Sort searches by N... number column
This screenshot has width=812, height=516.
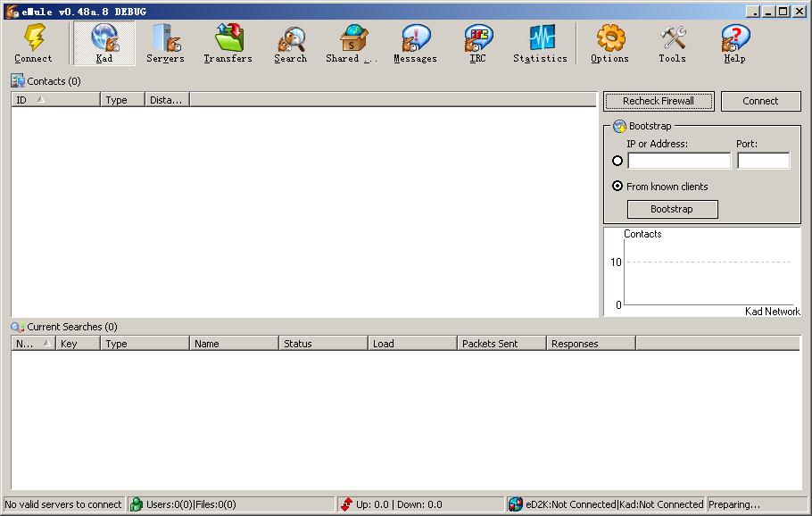(33, 344)
